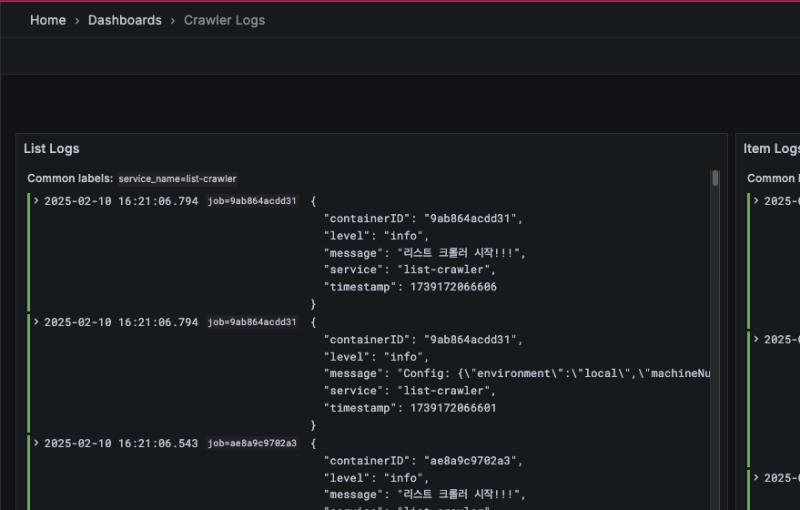
Task: Click the Common labels heading in List Logs
Action: pos(70,179)
